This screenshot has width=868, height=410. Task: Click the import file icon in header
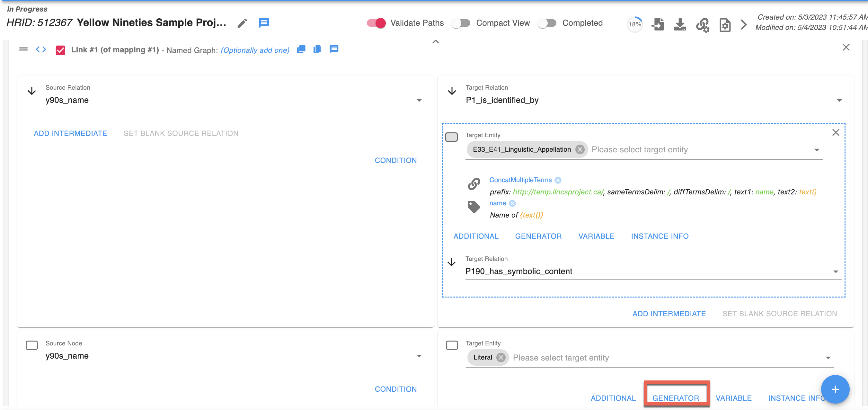click(x=657, y=25)
